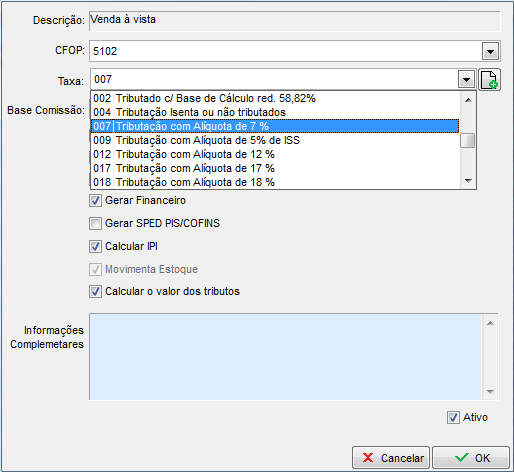The image size is (514, 472).
Task: Choose 004 Tributação Isenta option
Action: [275, 112]
